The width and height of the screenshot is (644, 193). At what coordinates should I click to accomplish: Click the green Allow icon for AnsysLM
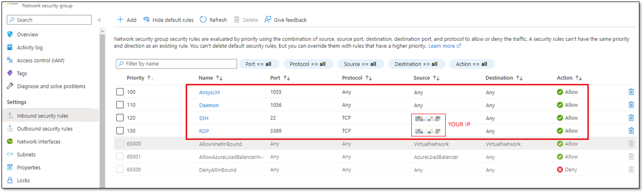[x=560, y=92]
